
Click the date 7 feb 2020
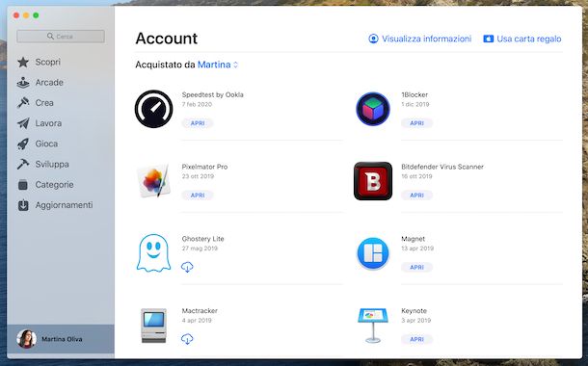(x=197, y=104)
